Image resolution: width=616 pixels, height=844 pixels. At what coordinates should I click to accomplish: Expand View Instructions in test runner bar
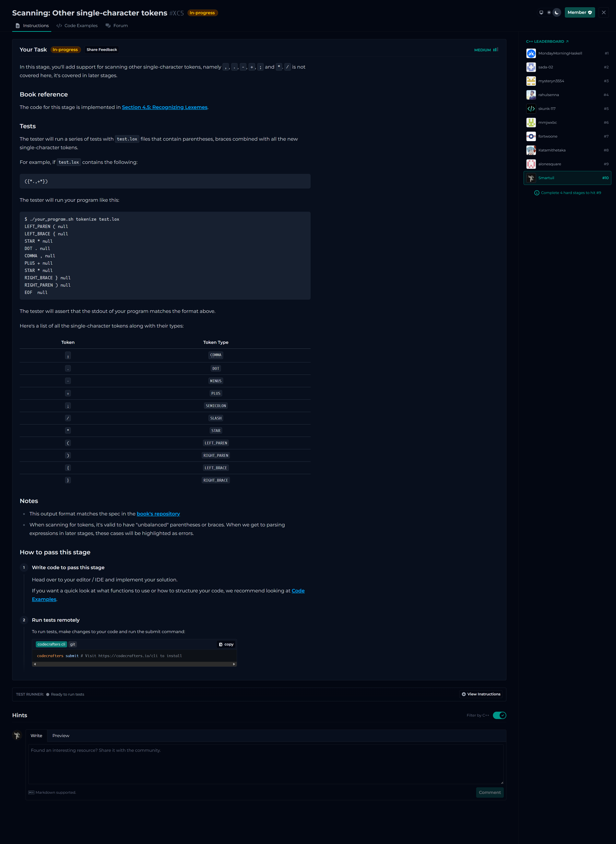tap(481, 694)
